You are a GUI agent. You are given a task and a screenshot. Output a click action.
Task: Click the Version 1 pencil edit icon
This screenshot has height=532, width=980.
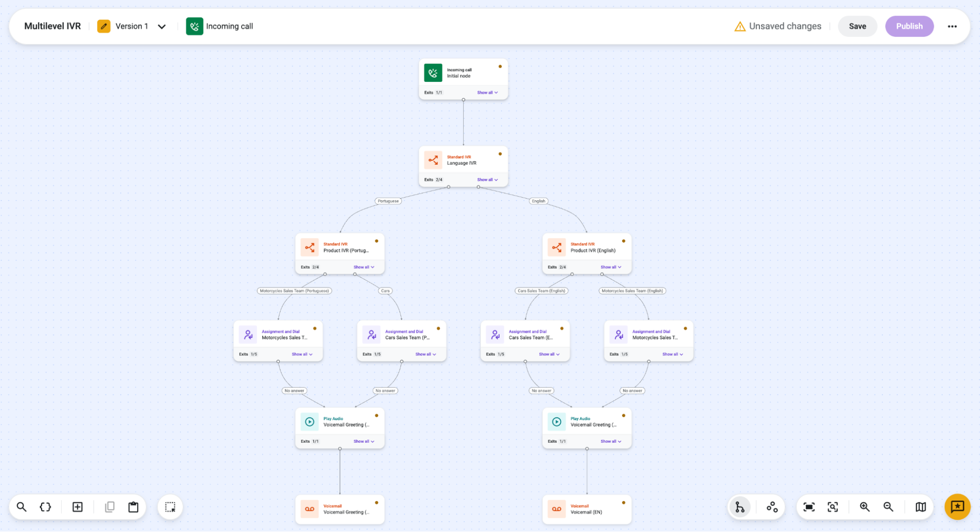click(103, 26)
